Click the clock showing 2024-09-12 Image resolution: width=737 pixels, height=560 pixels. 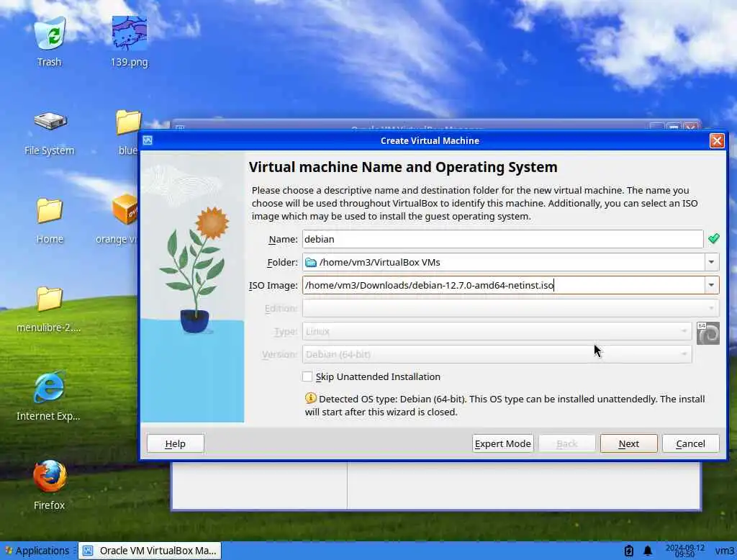tap(685, 551)
